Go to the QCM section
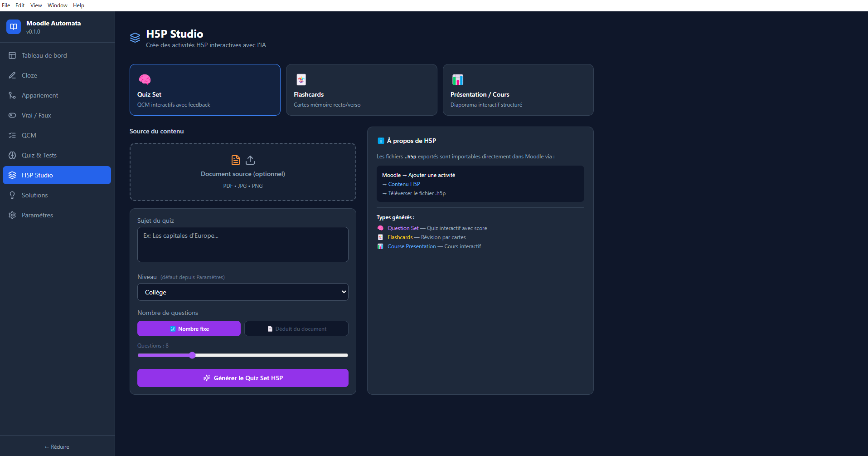Image resolution: width=868 pixels, height=456 pixels. [x=57, y=135]
